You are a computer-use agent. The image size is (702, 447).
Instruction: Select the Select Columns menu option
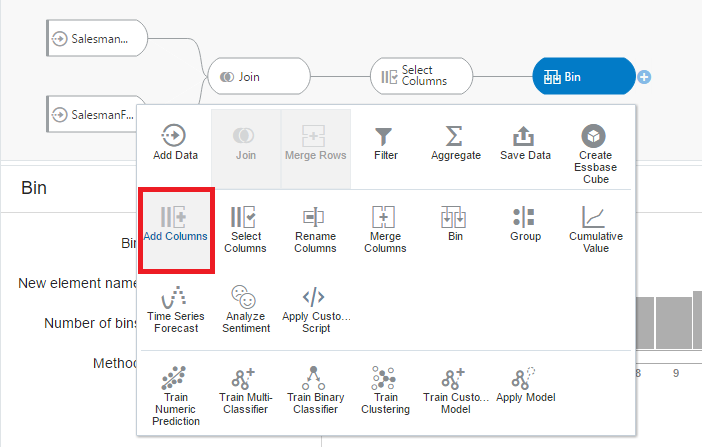245,230
